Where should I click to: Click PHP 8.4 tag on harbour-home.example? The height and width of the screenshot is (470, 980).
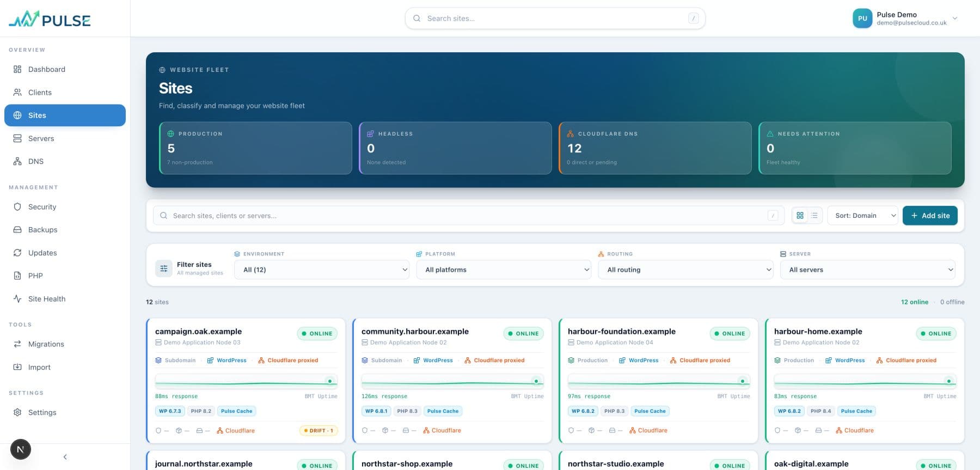pyautogui.click(x=820, y=411)
